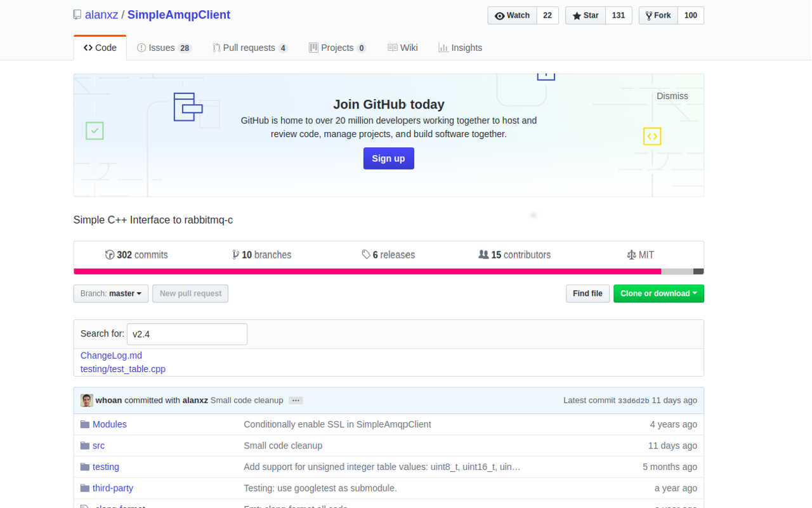Dismiss the Join GitHub banner
The height and width of the screenshot is (508, 812).
[x=672, y=96]
